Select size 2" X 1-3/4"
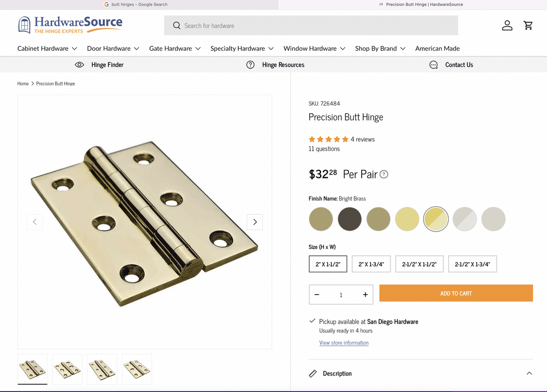 point(371,264)
